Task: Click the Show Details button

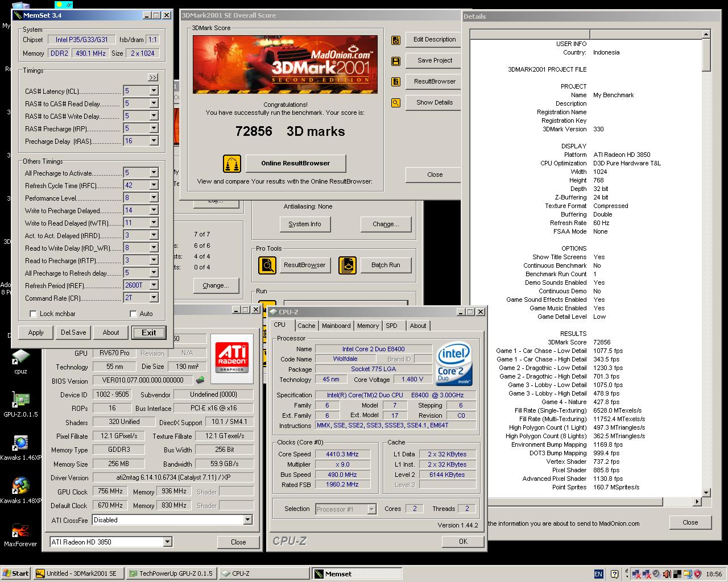Action: click(x=435, y=102)
